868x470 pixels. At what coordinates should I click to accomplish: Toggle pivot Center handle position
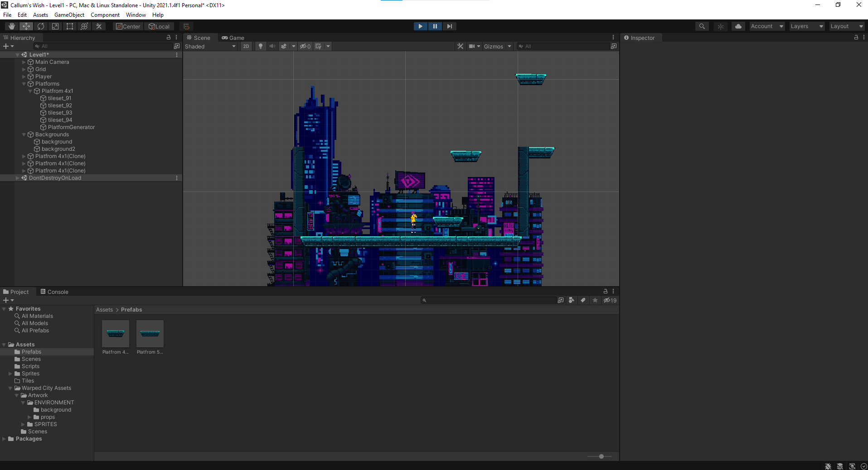pos(128,26)
